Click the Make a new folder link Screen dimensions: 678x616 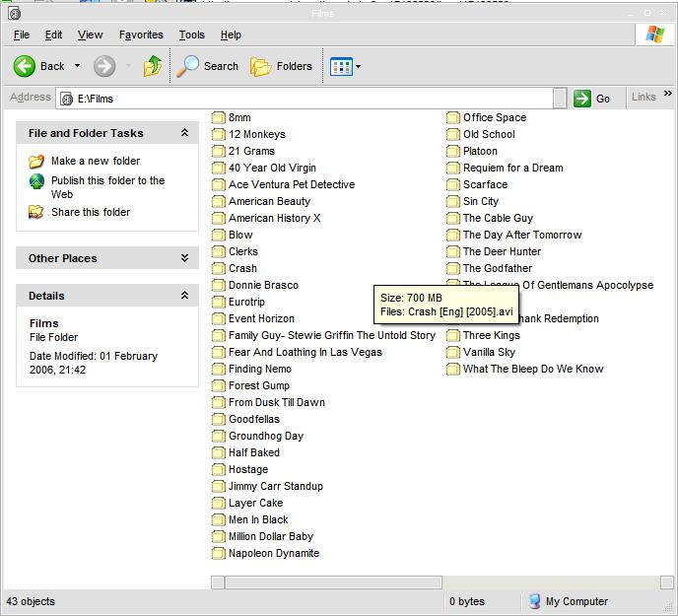click(x=96, y=161)
